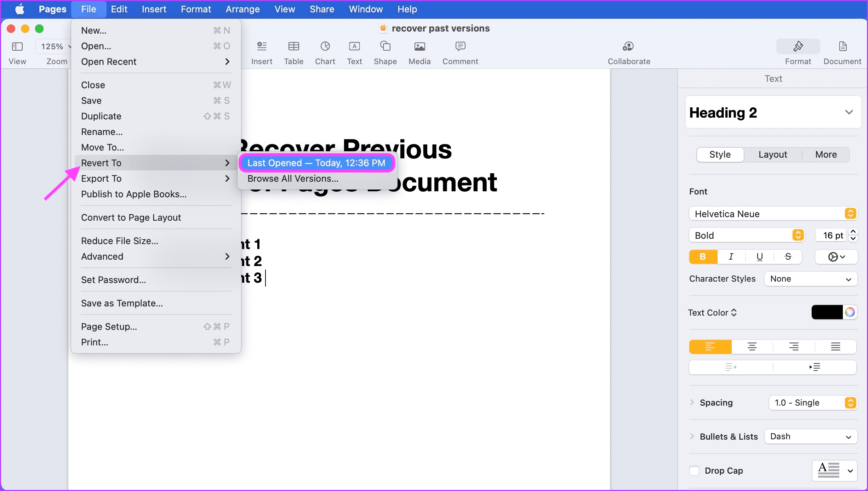Expand the Bullets & Lists section
Screen dimensions: 868x491
(x=692, y=436)
